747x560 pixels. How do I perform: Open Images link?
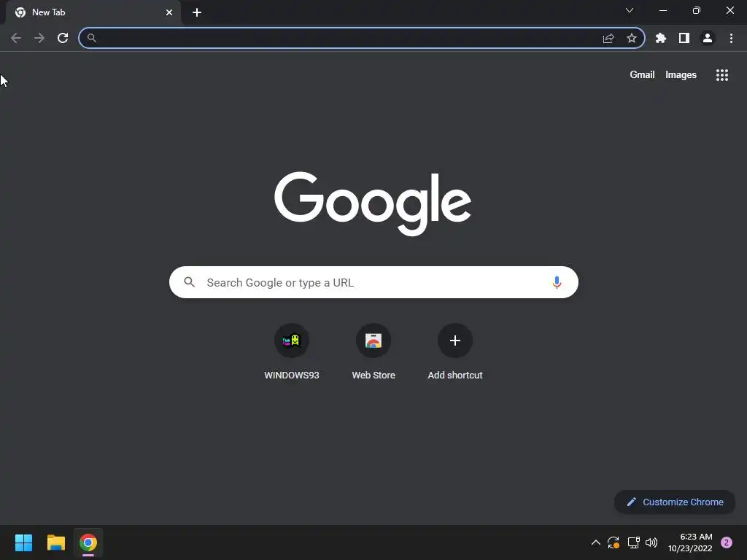tap(681, 75)
